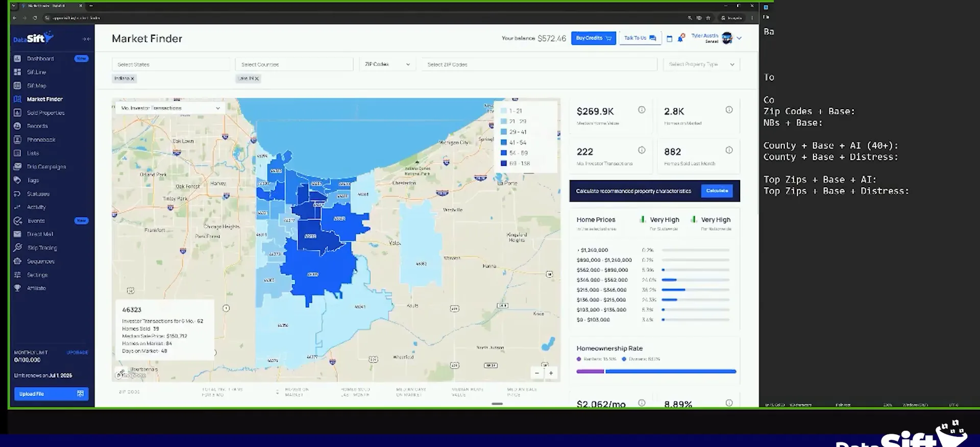The image size is (980, 447).
Task: Click the Tags icon in the sidebar
Action: (x=17, y=180)
